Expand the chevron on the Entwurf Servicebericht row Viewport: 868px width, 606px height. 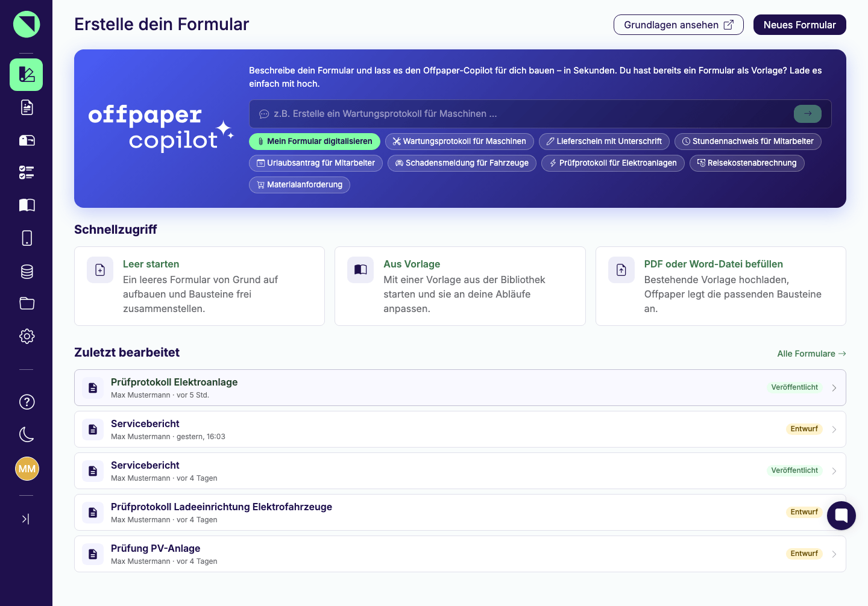[x=834, y=430]
